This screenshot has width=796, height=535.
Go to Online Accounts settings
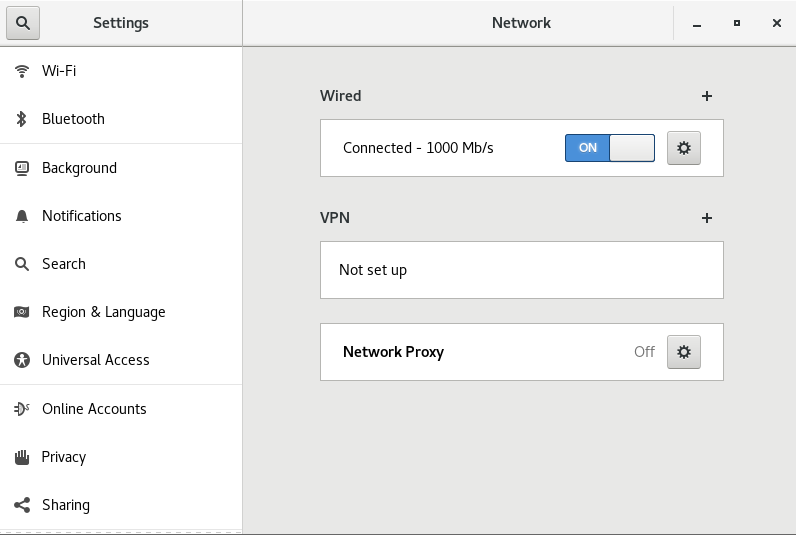[94, 409]
